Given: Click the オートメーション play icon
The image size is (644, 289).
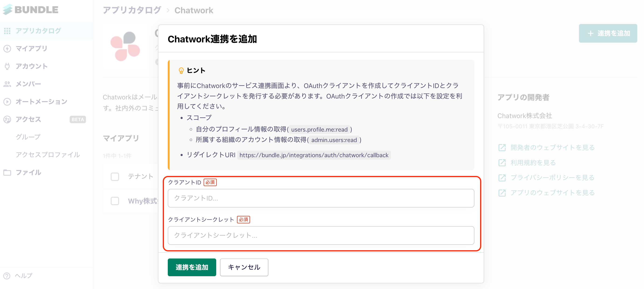Looking at the screenshot, I should tap(7, 102).
